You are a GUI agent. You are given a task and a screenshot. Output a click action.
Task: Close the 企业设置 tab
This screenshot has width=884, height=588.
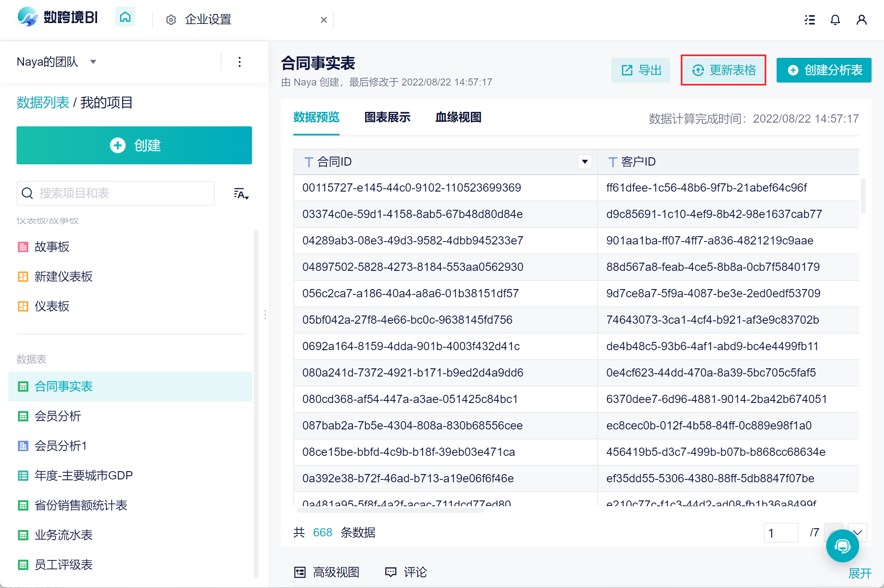[x=323, y=20]
